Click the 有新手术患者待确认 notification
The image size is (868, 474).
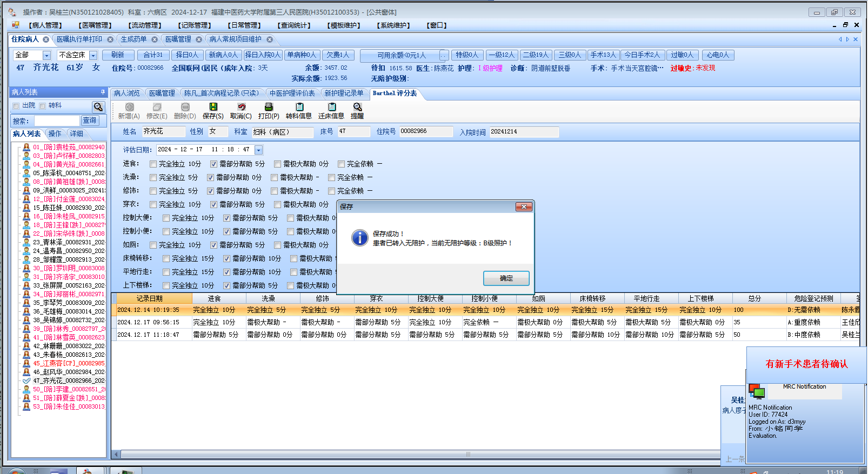[x=806, y=364]
